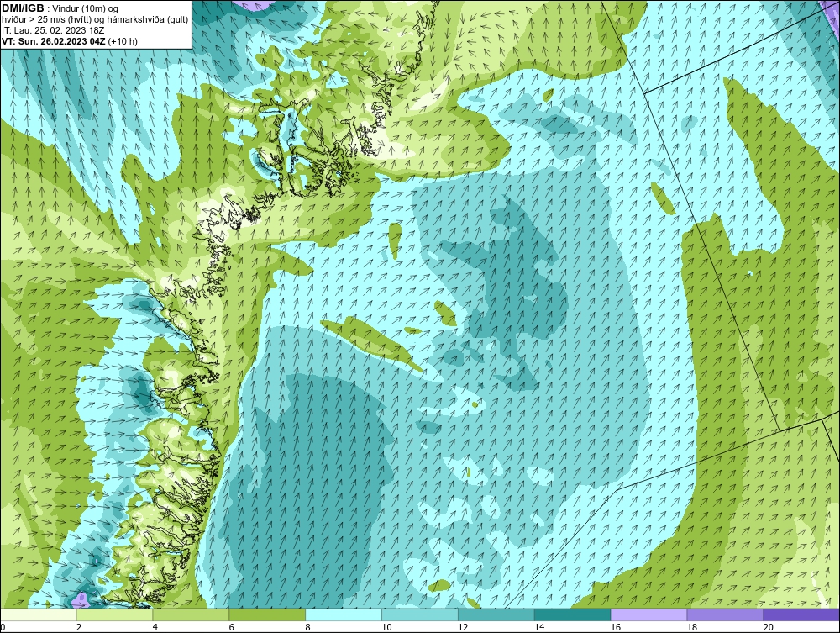
Task: Click the legend value '8'
Action: 308,627
